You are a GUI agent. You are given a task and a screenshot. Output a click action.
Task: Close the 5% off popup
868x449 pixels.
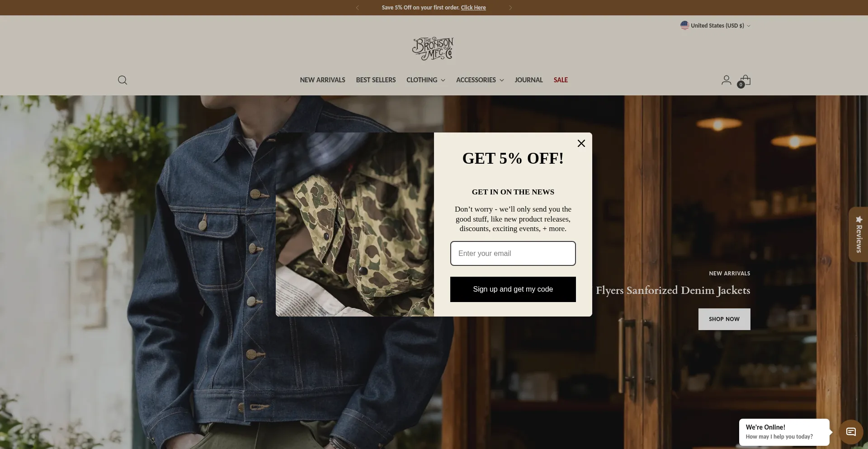coord(581,143)
